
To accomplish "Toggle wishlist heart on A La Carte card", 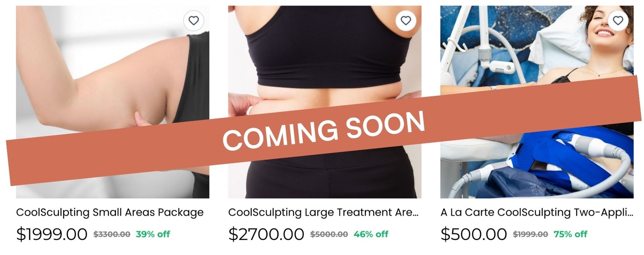I will pos(618,21).
